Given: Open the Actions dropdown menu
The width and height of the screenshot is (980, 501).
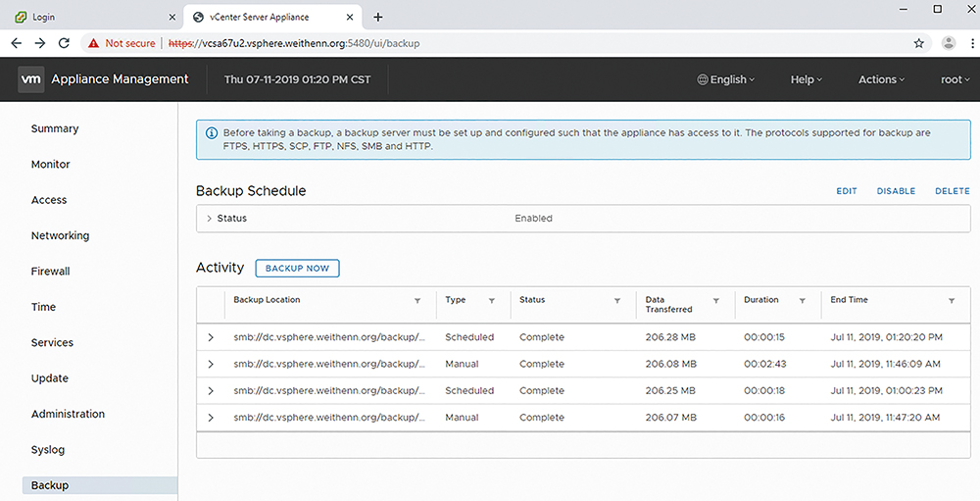Looking at the screenshot, I should tap(881, 79).
